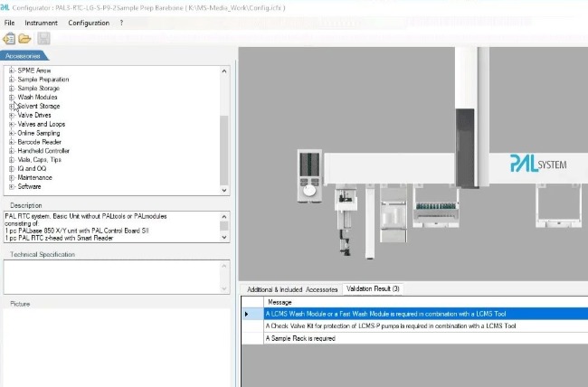Screen dimensions: 588x387
Task: Select Barcode Reader label in tree
Action: [x=40, y=142]
